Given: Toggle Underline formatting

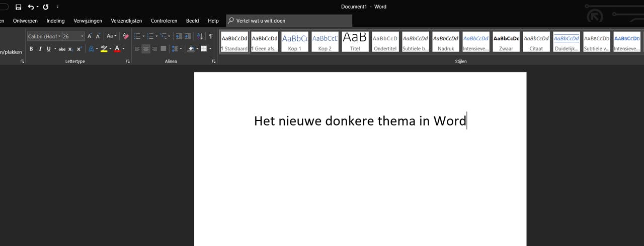Looking at the screenshot, I should (48, 49).
